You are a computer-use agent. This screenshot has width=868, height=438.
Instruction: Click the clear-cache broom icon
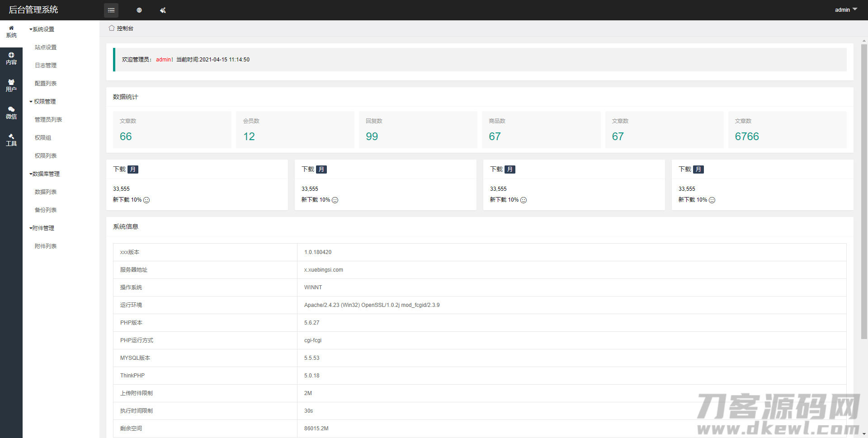click(163, 10)
